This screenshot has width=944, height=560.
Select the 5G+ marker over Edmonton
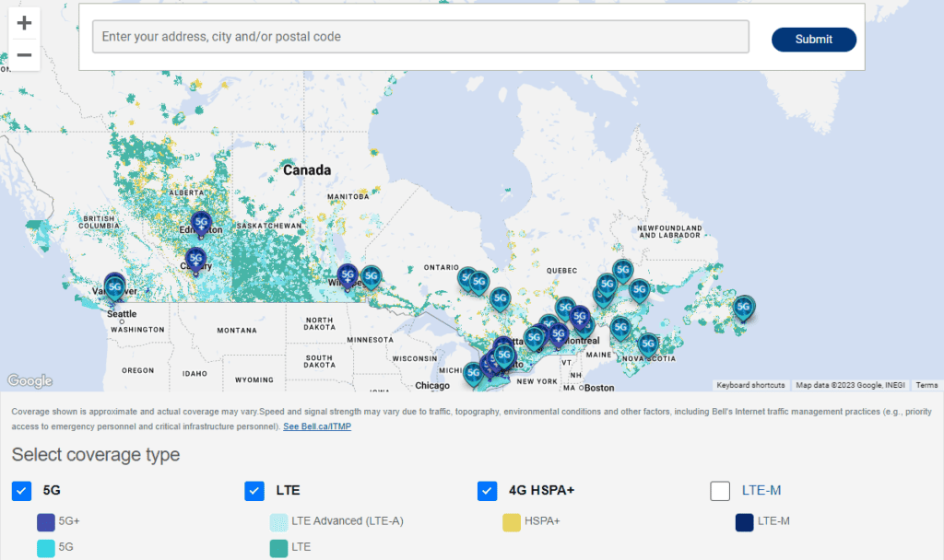pos(201,224)
